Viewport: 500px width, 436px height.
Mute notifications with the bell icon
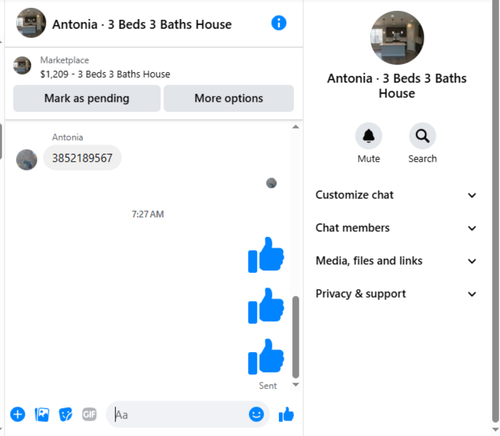click(368, 136)
